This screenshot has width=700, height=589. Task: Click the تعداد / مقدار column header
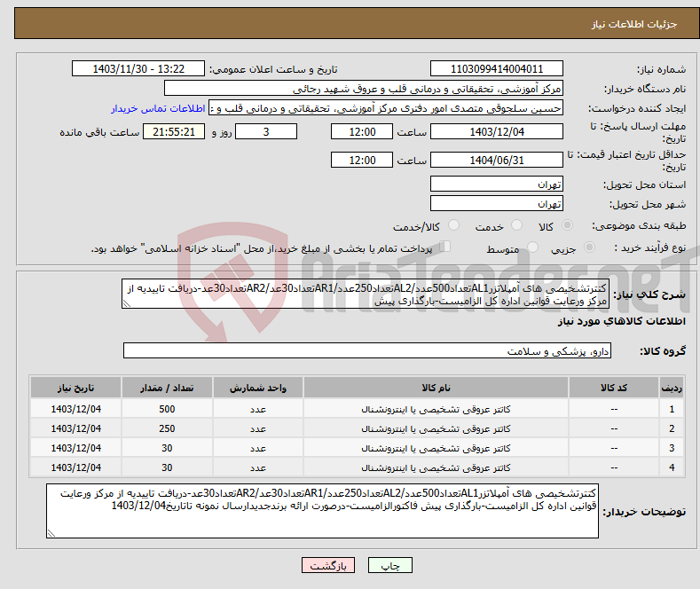tap(167, 388)
